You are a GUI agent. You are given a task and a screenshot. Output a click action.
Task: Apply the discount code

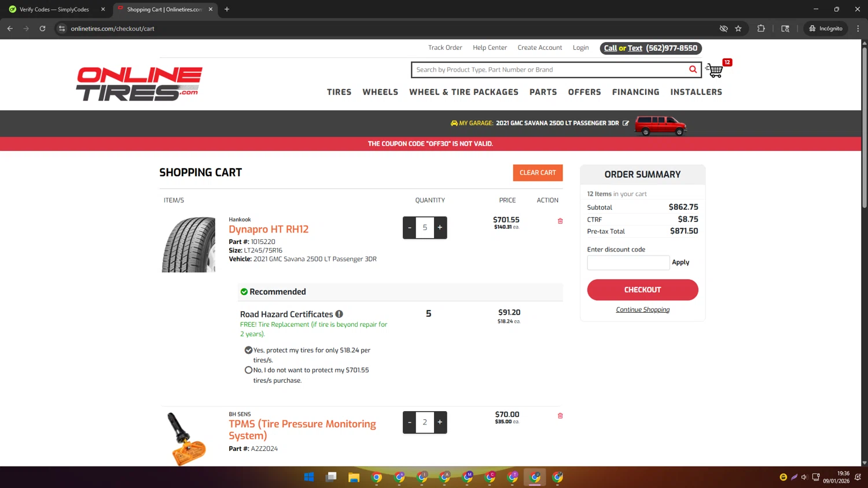pyautogui.click(x=681, y=263)
